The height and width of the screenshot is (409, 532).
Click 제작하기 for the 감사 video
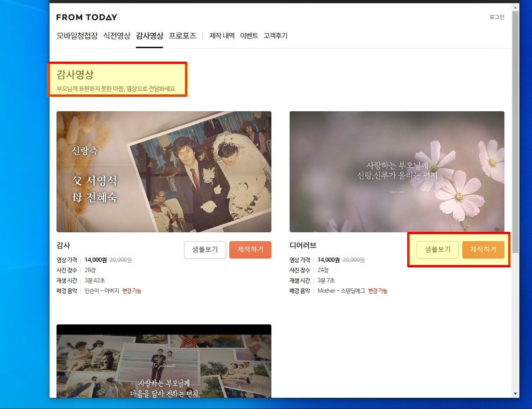250,250
